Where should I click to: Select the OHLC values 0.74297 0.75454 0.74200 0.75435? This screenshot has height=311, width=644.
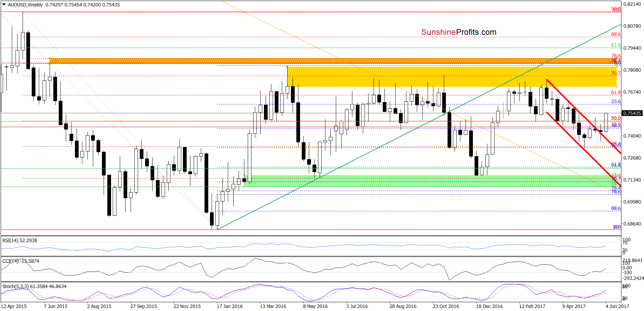coord(83,5)
